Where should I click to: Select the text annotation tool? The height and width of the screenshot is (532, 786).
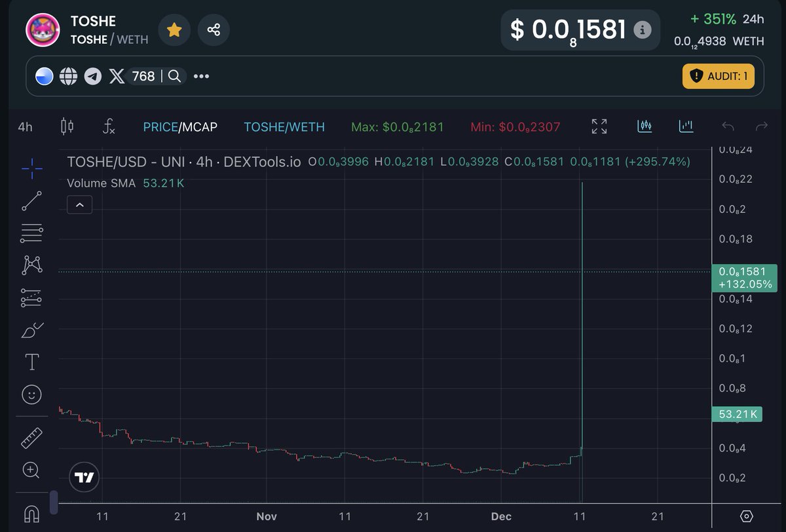click(31, 362)
